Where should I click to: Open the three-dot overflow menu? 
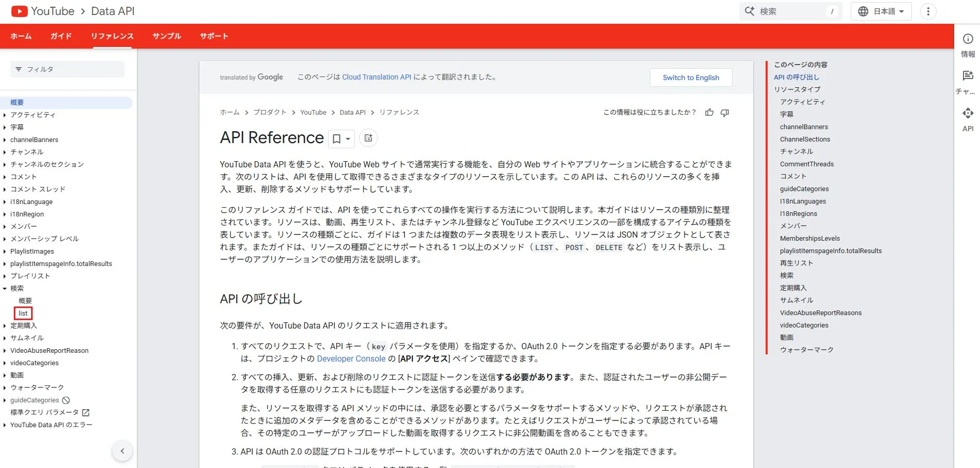click(928, 11)
